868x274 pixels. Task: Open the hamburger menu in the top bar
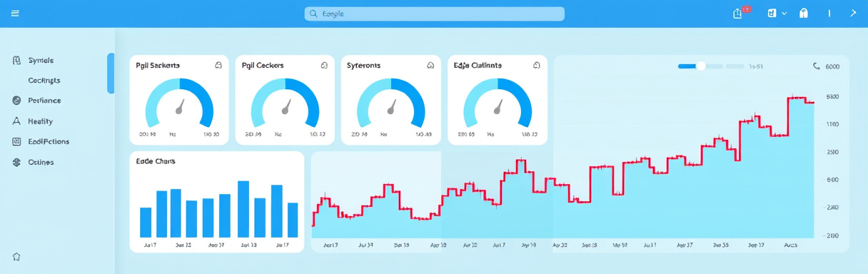[16, 14]
